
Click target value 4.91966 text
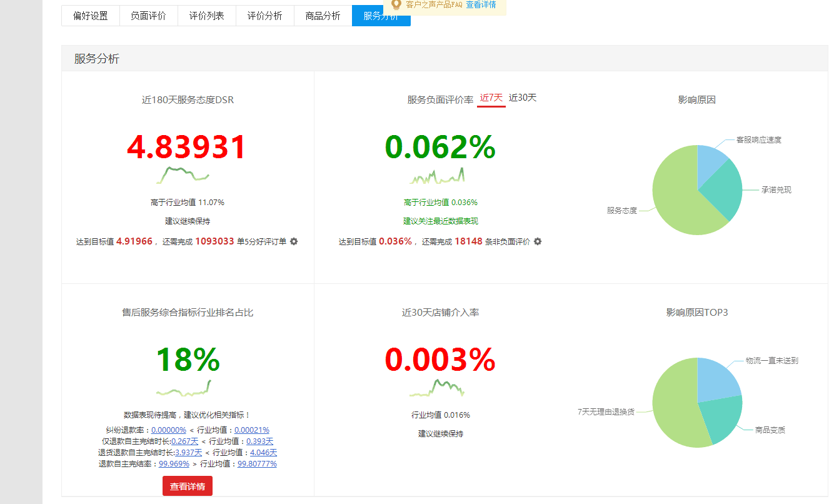pyautogui.click(x=134, y=241)
